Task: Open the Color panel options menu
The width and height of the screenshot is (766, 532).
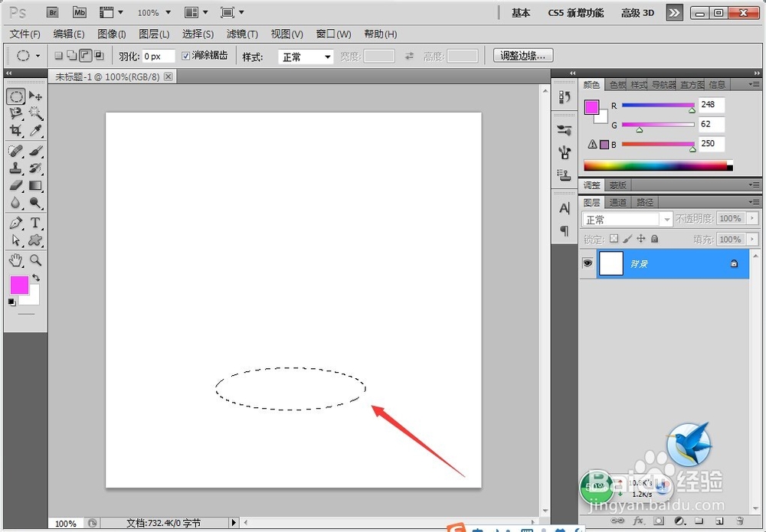Action: click(x=754, y=84)
